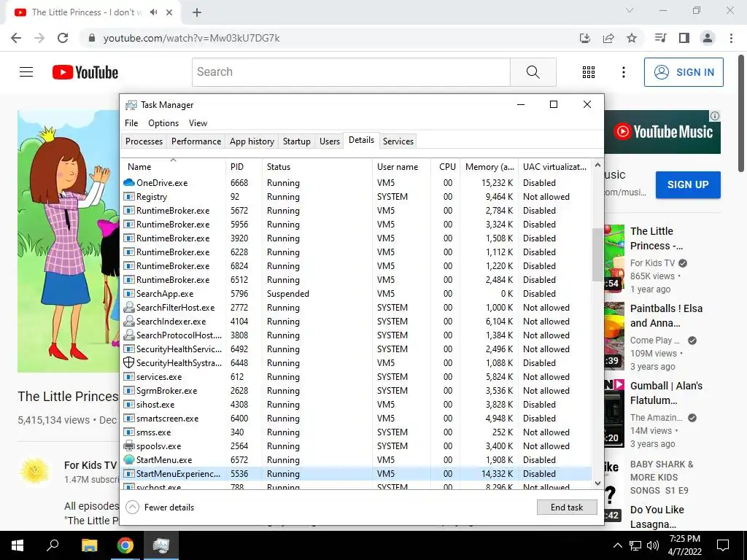This screenshot has height=560, width=747.
Task: Sort by the Status column header
Action: click(317, 167)
